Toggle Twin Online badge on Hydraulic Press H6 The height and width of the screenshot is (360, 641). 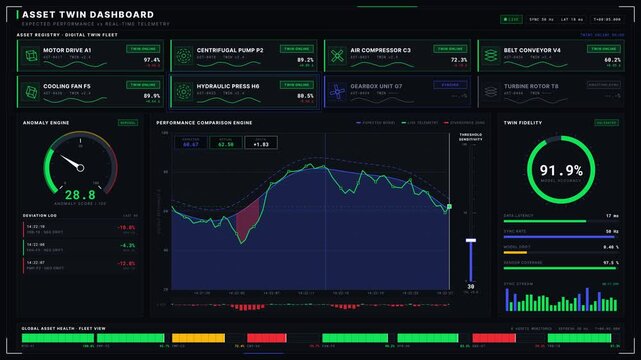click(297, 85)
